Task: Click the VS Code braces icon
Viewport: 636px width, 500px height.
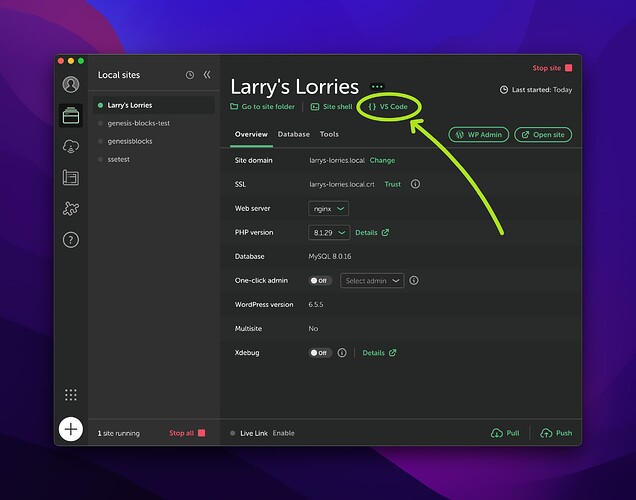Action: point(372,107)
